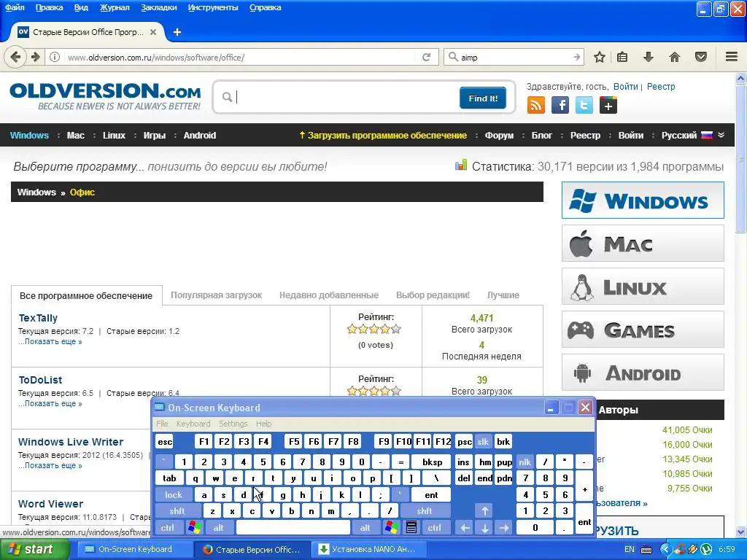The height and width of the screenshot is (560, 747).
Task: Switch to Недавно добавленные tab
Action: pos(329,295)
